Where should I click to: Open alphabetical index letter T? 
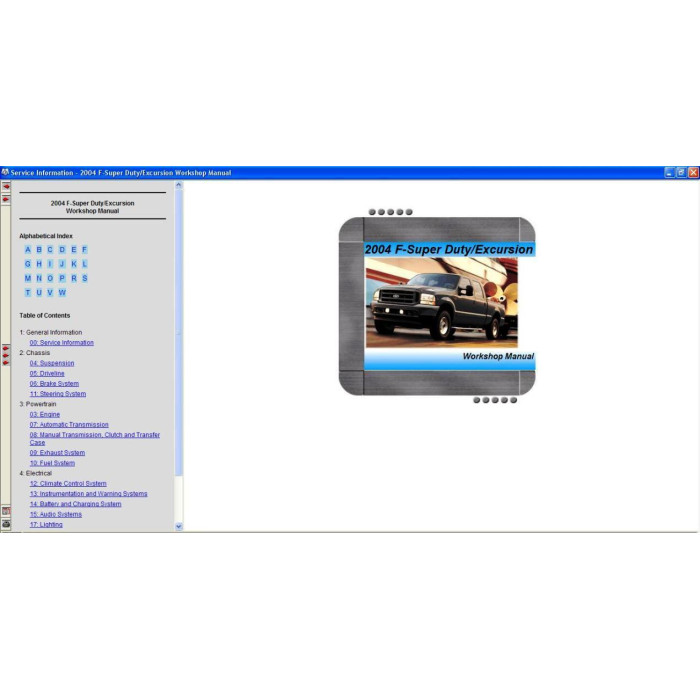[28, 292]
